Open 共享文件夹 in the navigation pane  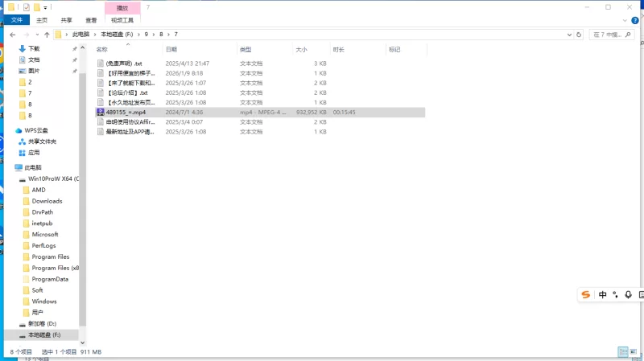click(42, 142)
